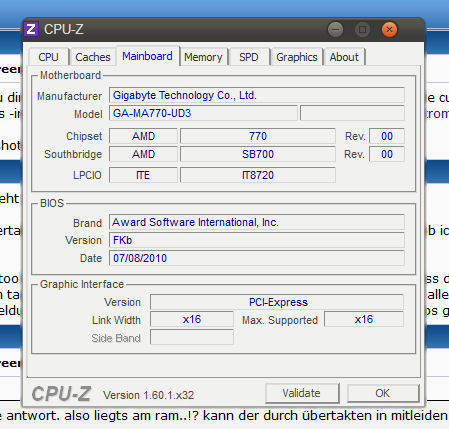Click the Southbridge vendor AMD field
The height and width of the screenshot is (429, 449).
pos(143,154)
